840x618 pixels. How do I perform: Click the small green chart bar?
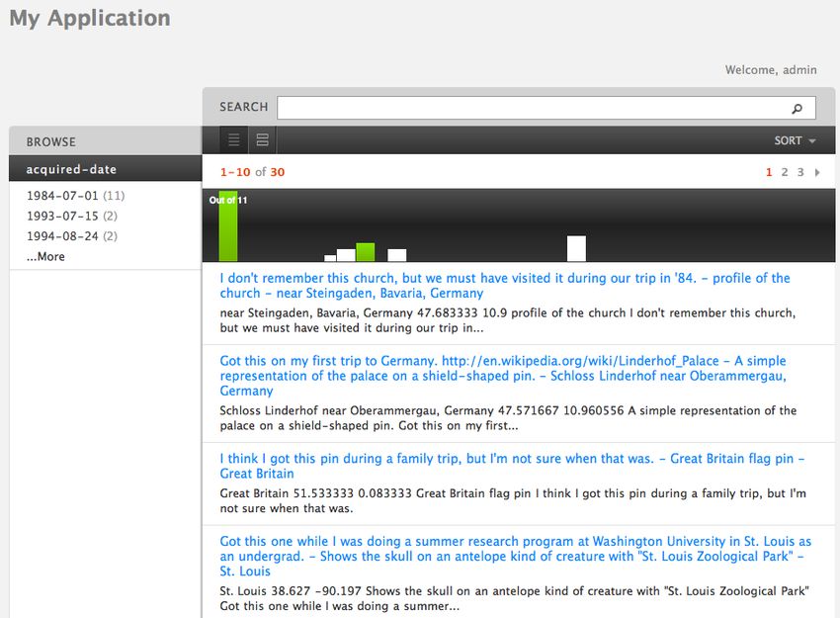click(x=366, y=252)
